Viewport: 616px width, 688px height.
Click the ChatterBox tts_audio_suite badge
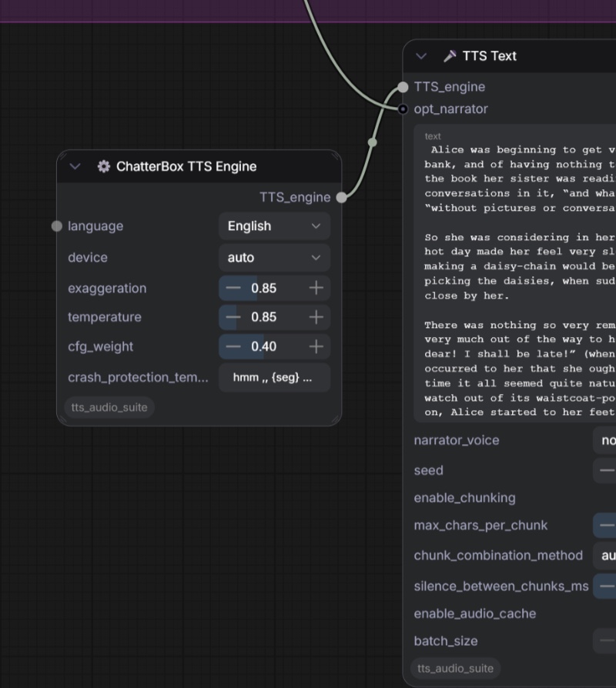click(109, 407)
